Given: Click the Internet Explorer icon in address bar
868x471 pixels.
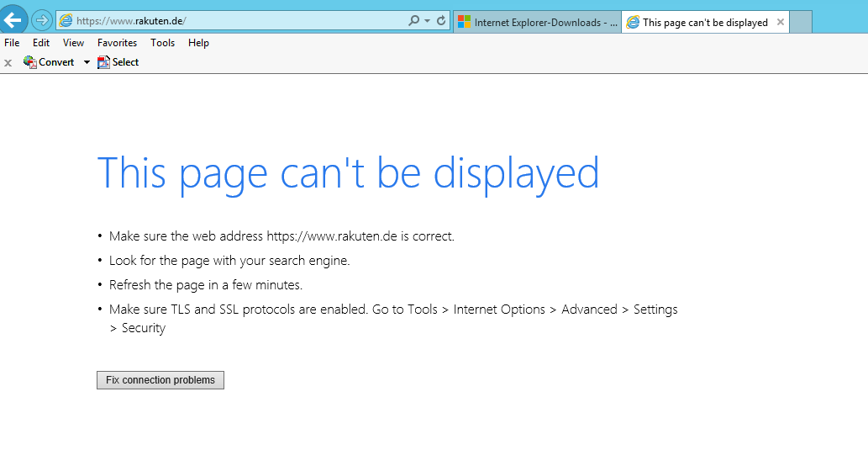Looking at the screenshot, I should pyautogui.click(x=66, y=21).
